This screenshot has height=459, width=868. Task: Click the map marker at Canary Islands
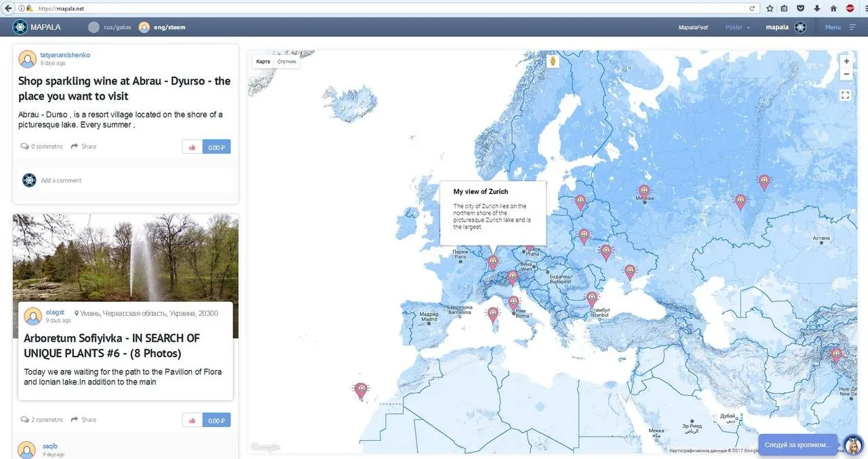coord(361,390)
